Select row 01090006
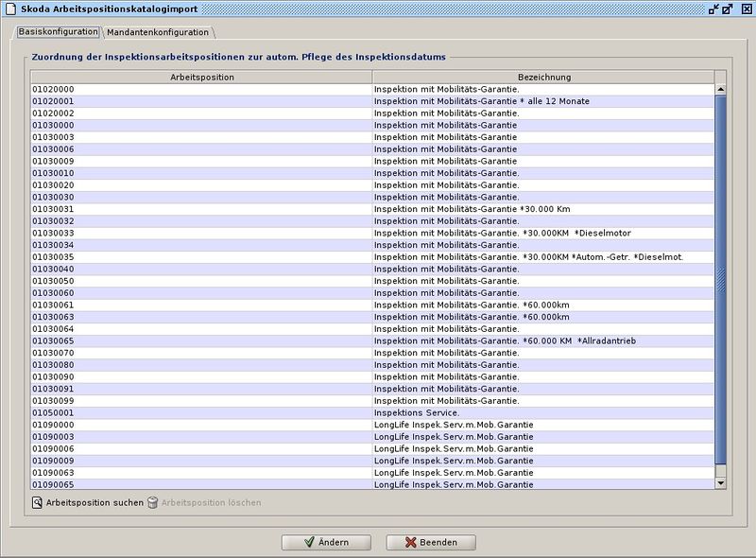 372,449
